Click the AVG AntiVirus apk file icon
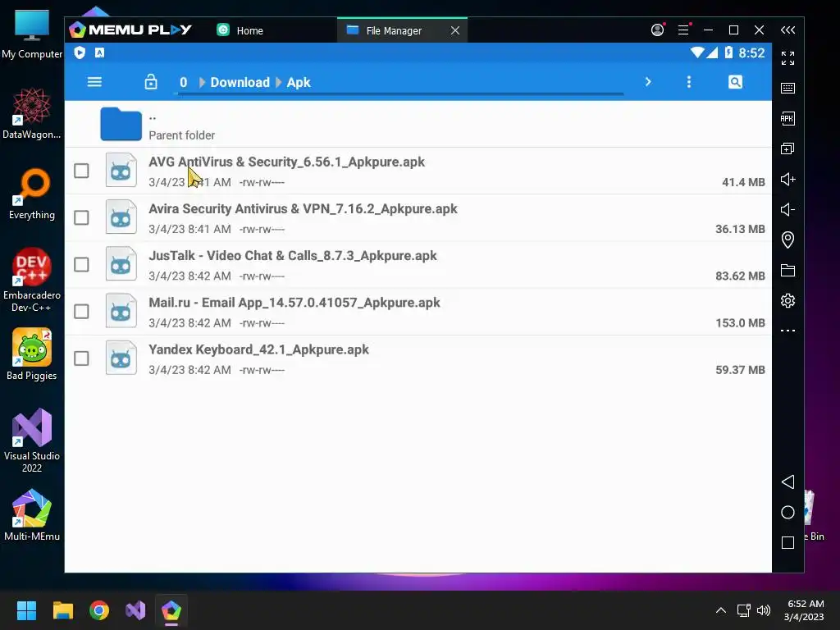The width and height of the screenshot is (840, 630). [x=121, y=171]
